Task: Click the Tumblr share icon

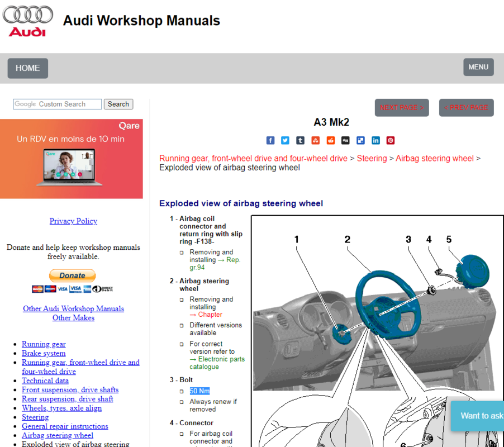Action: [301, 140]
